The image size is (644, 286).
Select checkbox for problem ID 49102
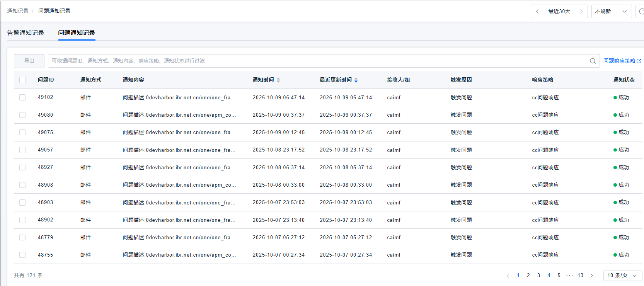22,97
